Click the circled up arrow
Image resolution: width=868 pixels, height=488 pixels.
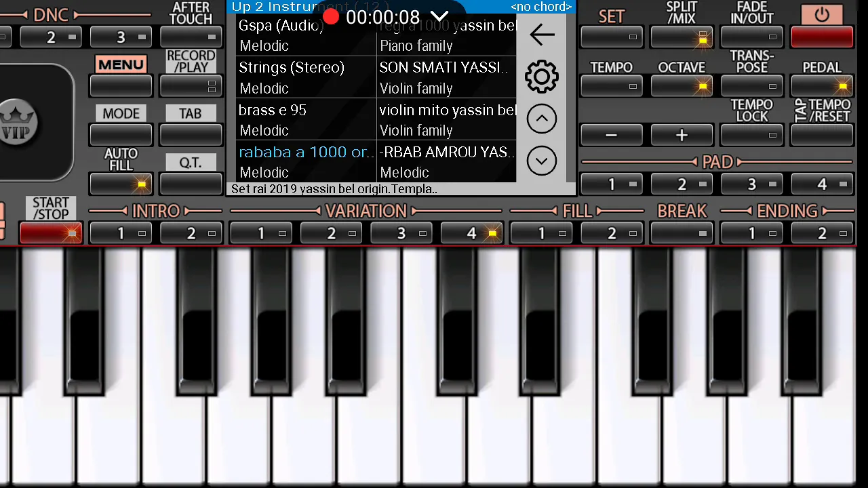click(542, 119)
